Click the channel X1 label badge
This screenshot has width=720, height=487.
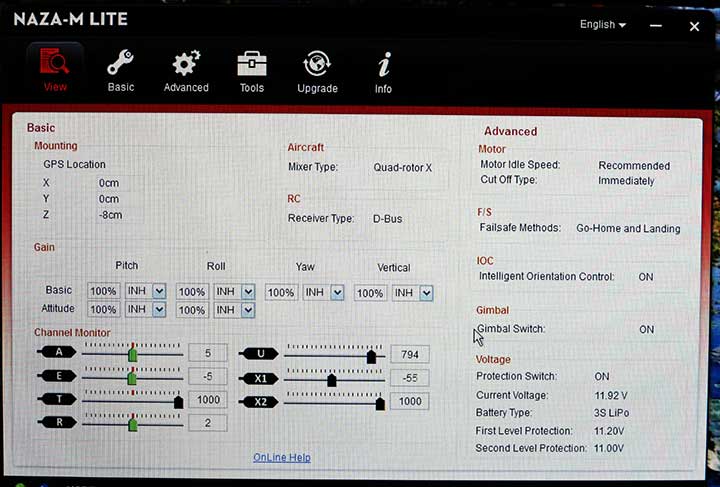(x=259, y=379)
